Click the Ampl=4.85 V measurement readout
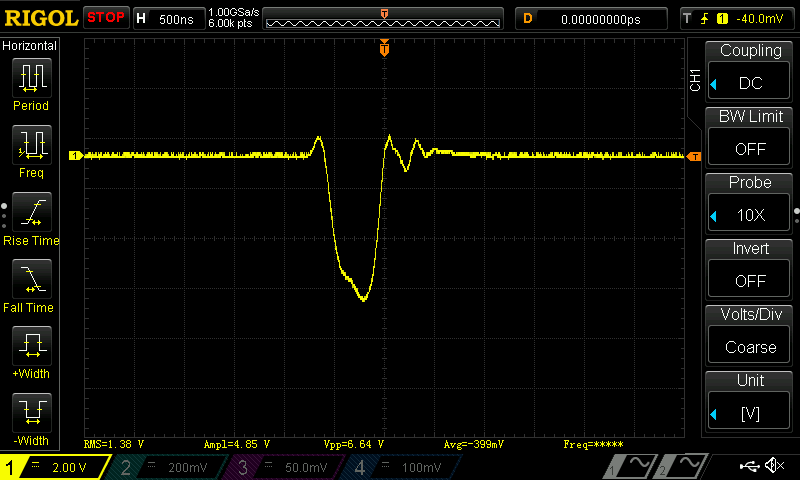The image size is (800, 480). 237,444
